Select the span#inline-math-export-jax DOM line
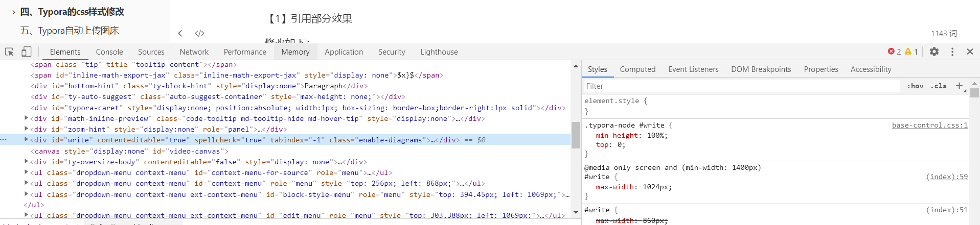Image resolution: width=980 pixels, height=225 pixels. click(x=237, y=75)
